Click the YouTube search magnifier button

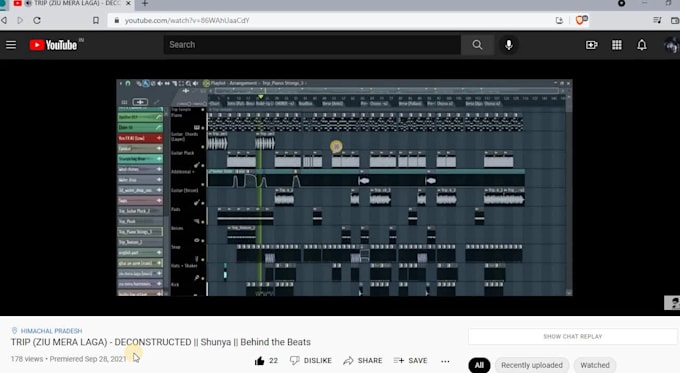click(x=477, y=45)
